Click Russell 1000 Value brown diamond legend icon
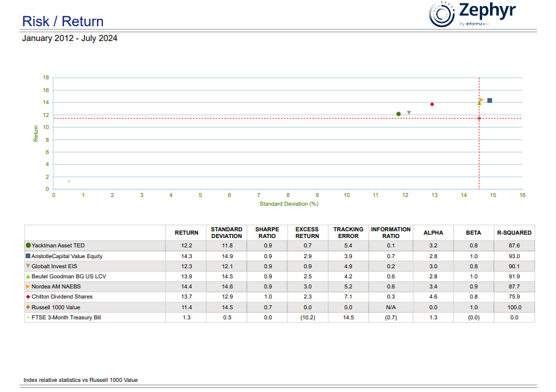The image size is (556, 392). 28,307
